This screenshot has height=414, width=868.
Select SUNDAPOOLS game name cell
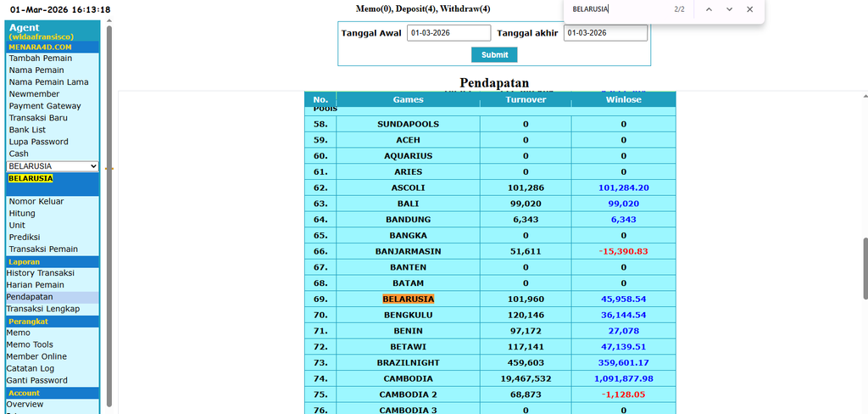pyautogui.click(x=408, y=124)
